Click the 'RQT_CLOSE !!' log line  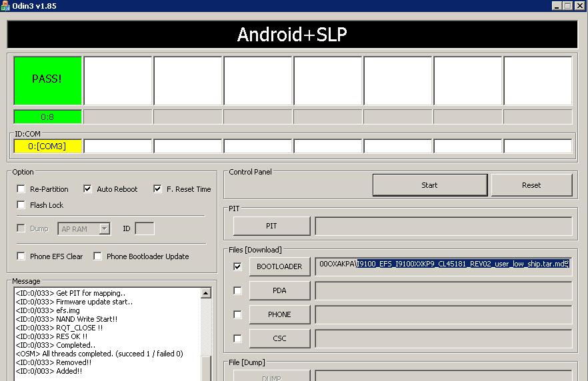tap(59, 328)
